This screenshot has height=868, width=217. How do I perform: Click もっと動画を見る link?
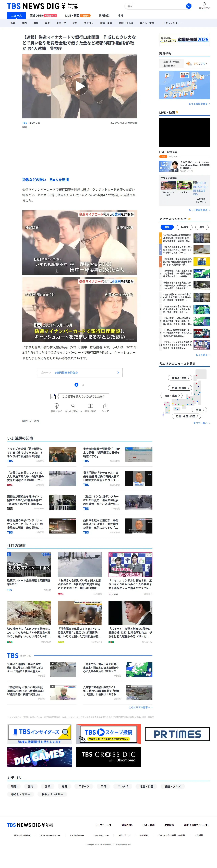tap(199, 210)
